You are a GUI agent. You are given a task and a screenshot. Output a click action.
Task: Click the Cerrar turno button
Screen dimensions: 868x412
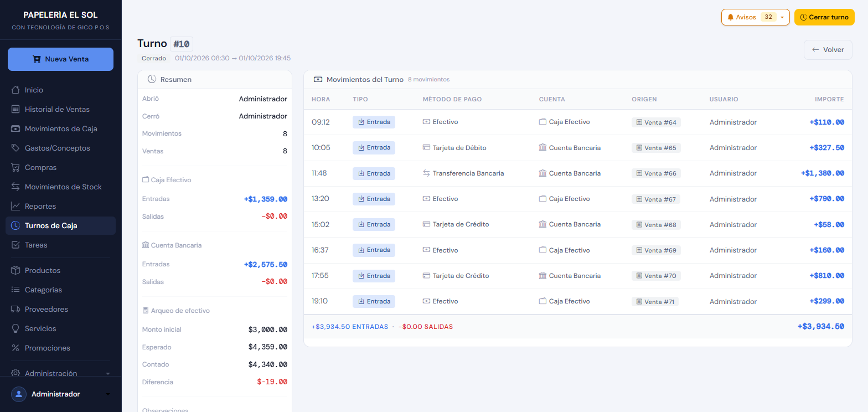824,17
